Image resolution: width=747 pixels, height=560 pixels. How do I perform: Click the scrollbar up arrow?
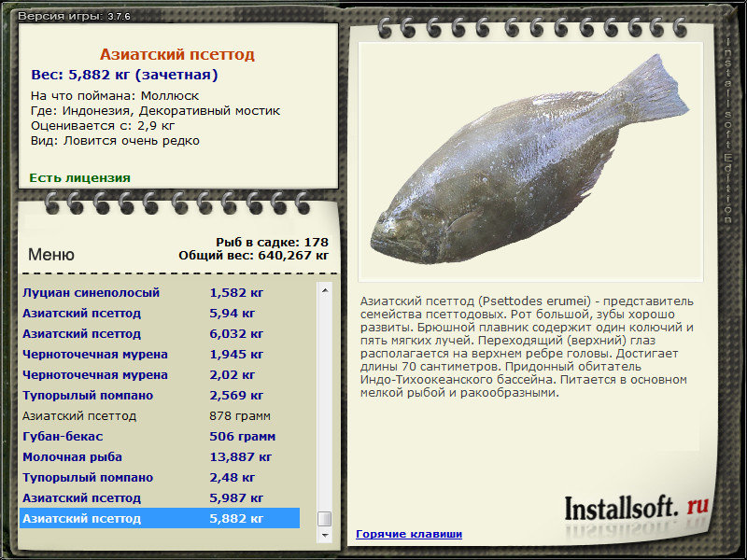325,290
